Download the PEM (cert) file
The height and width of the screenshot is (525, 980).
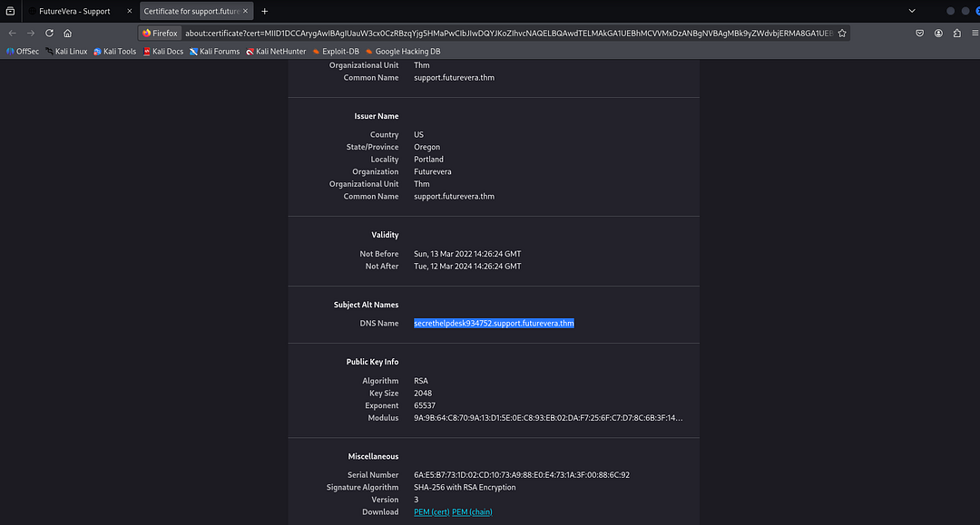[x=430, y=511]
